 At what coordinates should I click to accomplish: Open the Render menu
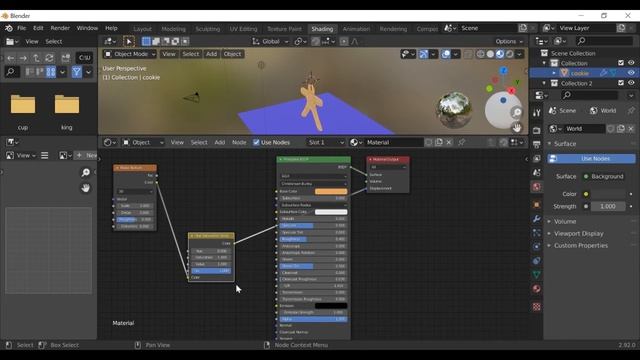point(60,28)
